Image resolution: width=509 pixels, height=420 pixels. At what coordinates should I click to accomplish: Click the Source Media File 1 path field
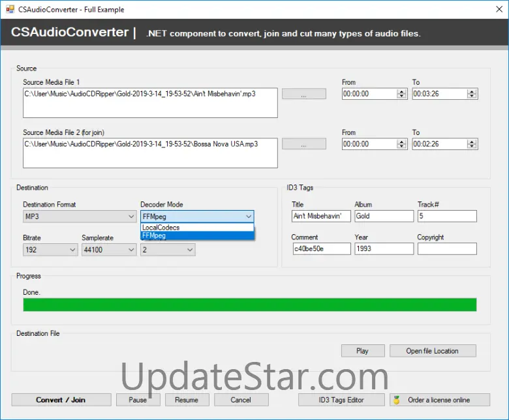pos(150,103)
